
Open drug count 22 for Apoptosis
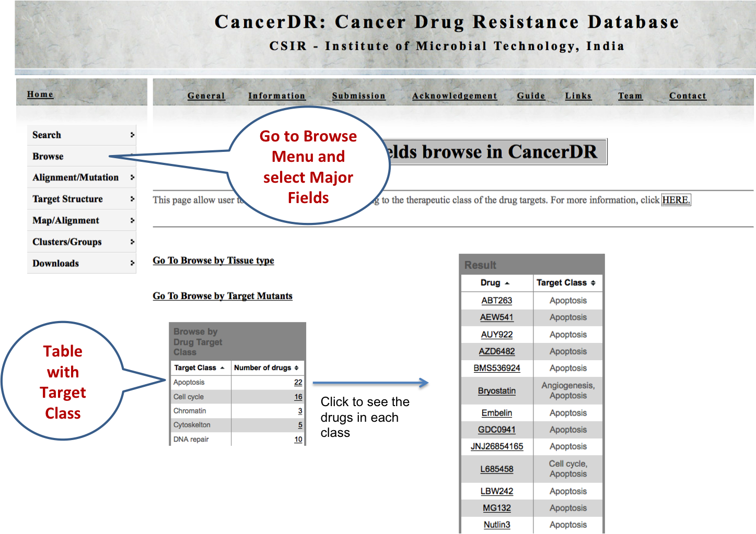(x=298, y=383)
